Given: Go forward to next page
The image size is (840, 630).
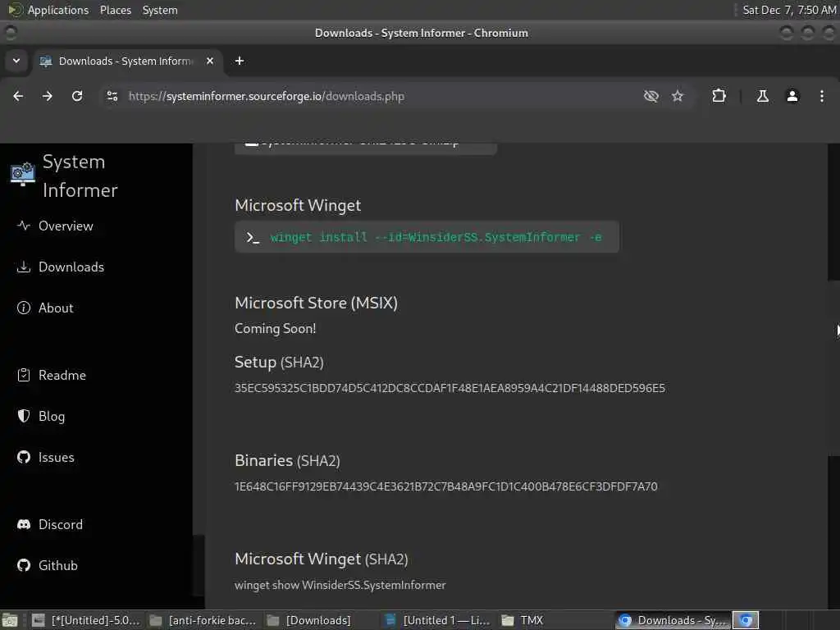Looking at the screenshot, I should [x=47, y=97].
